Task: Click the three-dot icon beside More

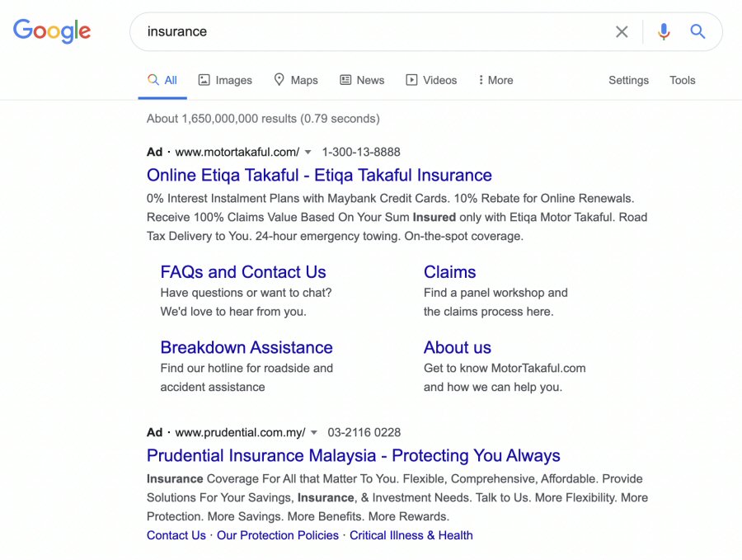Action: point(481,80)
